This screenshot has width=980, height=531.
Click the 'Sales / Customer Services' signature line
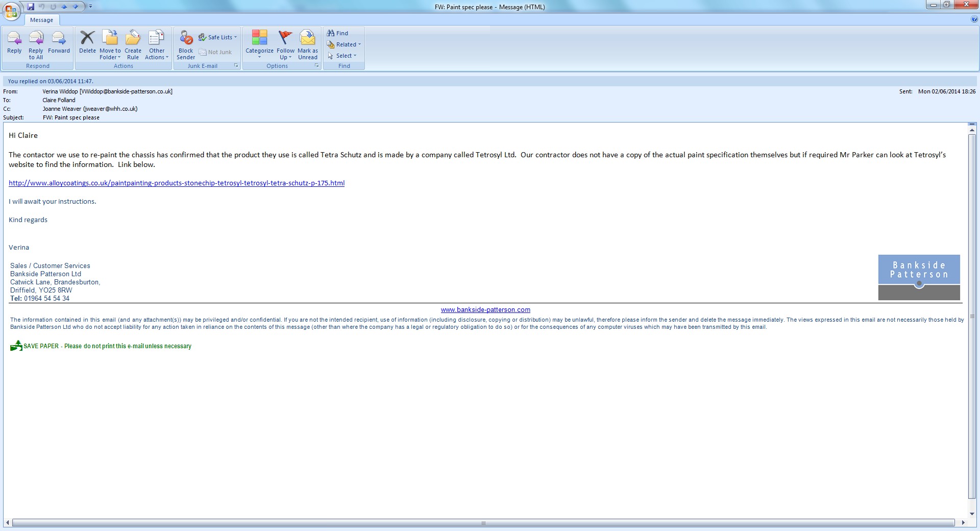coord(50,265)
